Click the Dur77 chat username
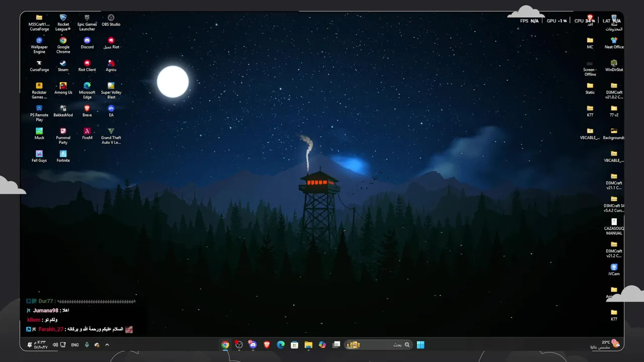 click(x=46, y=301)
